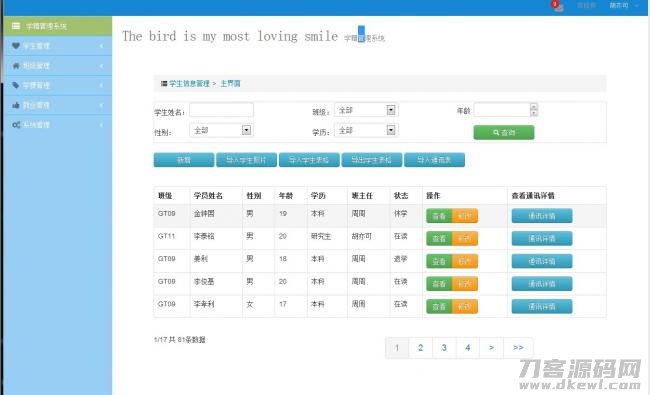Image resolution: width=650 pixels, height=395 pixels.
Task: Click the thumbs-up icon in the sidebar
Action: pos(16,105)
